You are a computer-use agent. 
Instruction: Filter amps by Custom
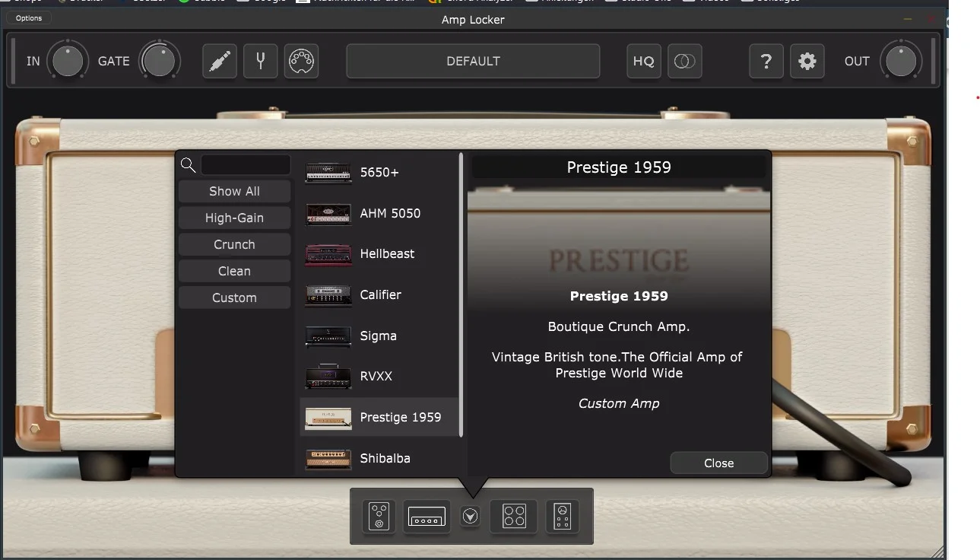pos(234,297)
